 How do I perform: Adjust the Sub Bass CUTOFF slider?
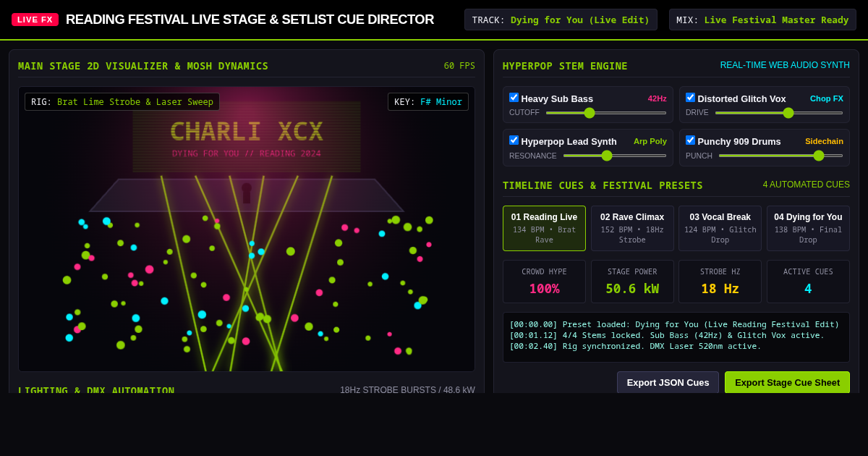click(606, 113)
